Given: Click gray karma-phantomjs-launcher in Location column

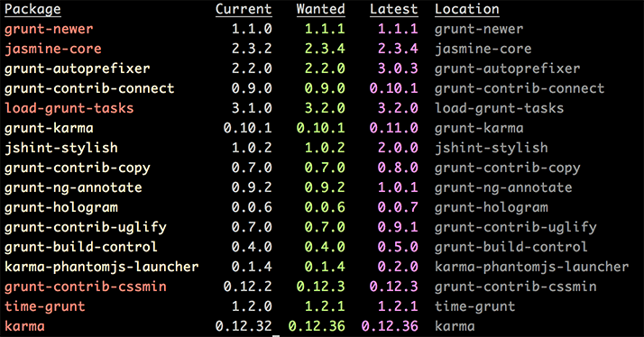Looking at the screenshot, I should point(532,267).
